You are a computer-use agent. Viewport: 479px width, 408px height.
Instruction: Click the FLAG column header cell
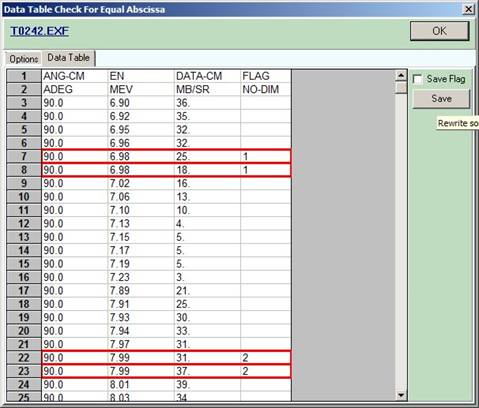coord(266,76)
